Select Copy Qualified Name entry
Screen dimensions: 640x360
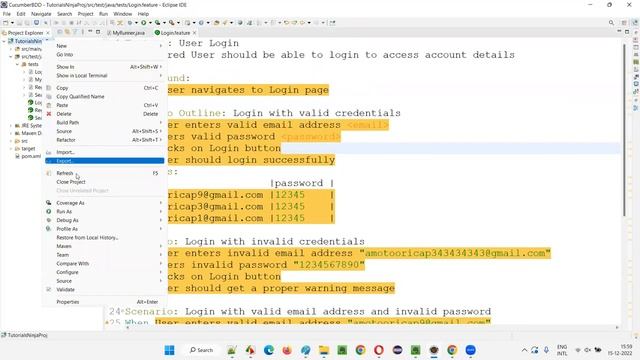pos(105,97)
